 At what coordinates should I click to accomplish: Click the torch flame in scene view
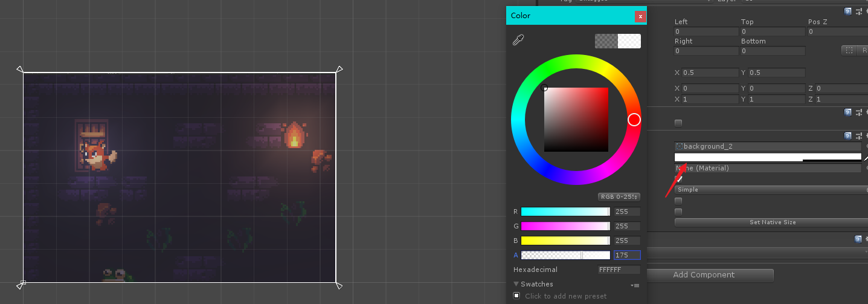click(x=294, y=135)
